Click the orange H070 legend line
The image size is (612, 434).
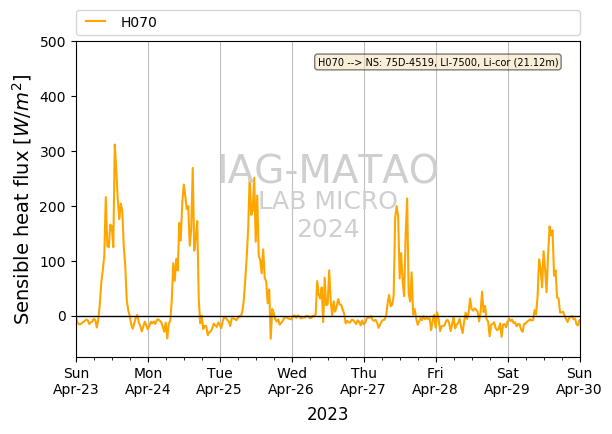tap(96, 21)
